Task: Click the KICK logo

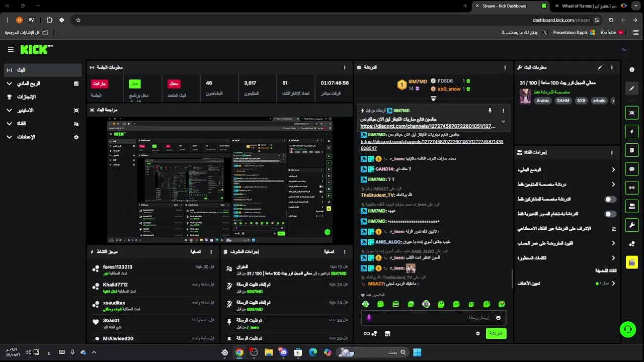Action: [x=36, y=49]
